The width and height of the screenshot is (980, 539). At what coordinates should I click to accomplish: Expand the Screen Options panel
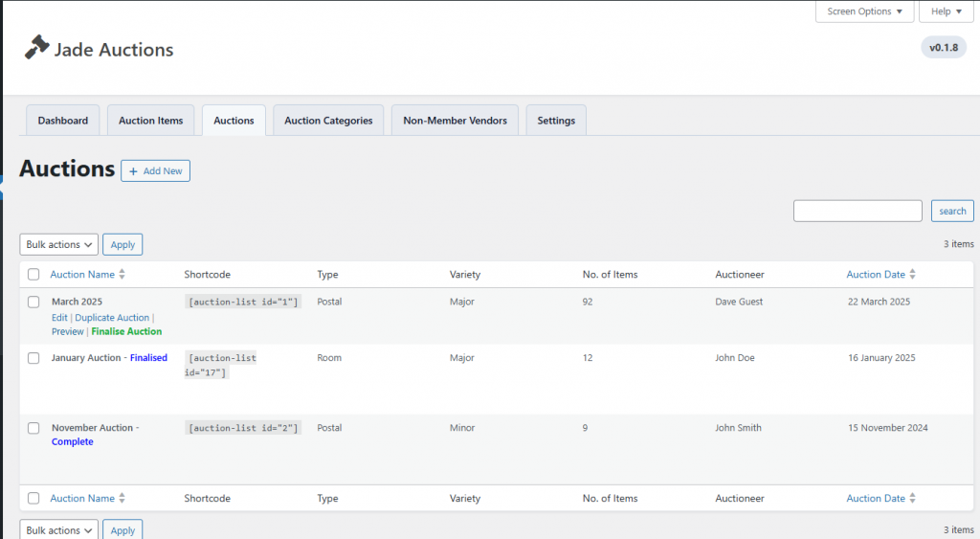[865, 11]
